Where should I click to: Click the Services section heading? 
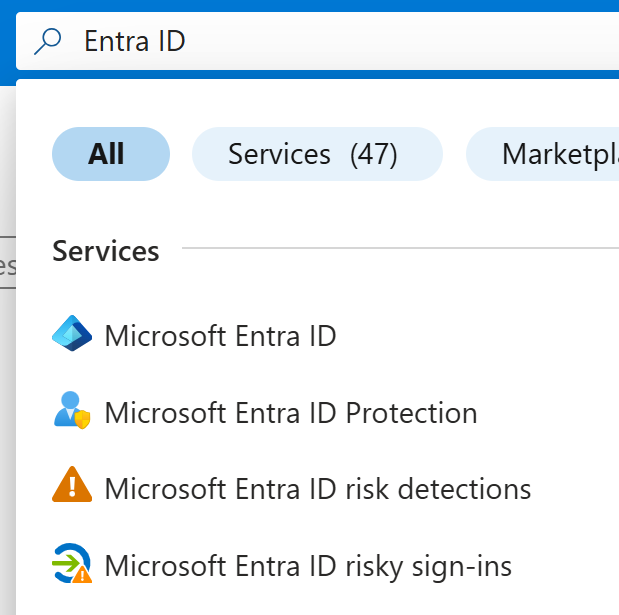pyautogui.click(x=105, y=251)
